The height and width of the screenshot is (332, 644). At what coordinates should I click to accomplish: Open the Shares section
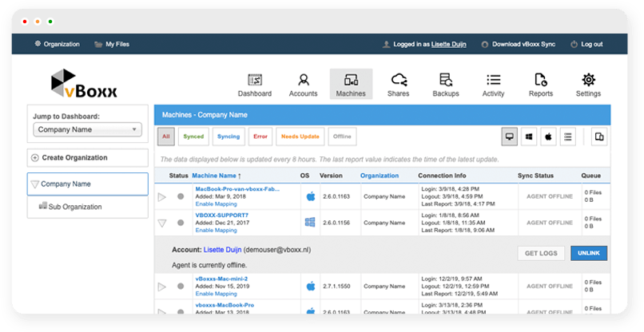[398, 85]
